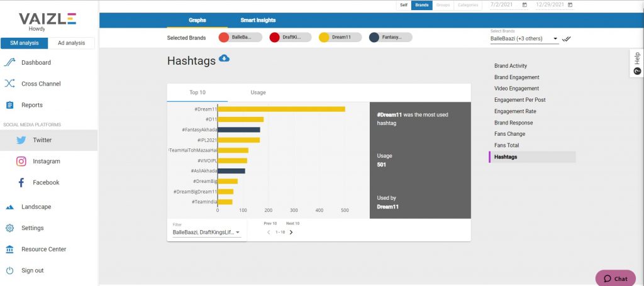Screen dimensions: 644x286
Task: Click the Chat bubble icon
Action: click(x=608, y=278)
